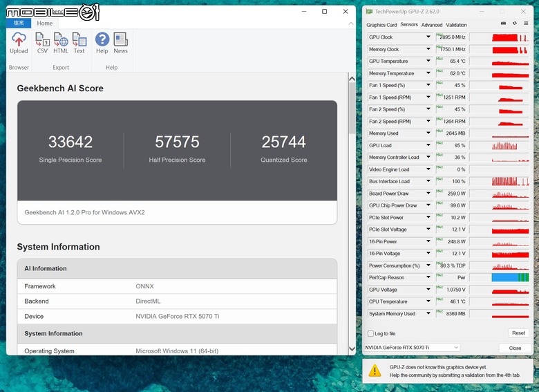Select the Home ribbon tab
539x392 pixels.
click(45, 23)
